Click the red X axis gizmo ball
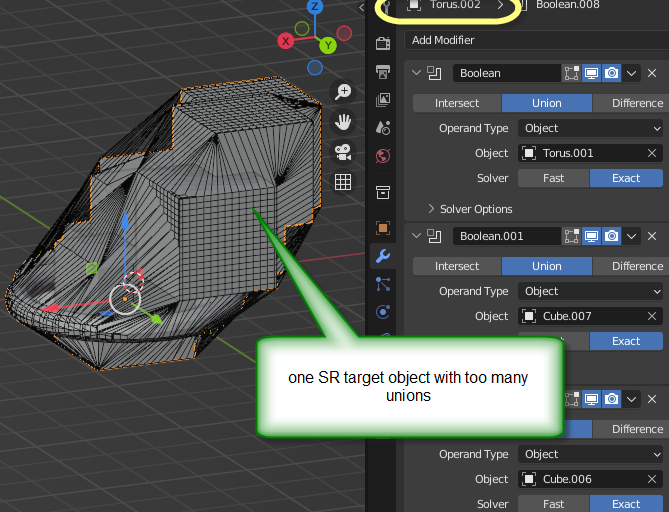The width and height of the screenshot is (669, 512). pos(285,41)
